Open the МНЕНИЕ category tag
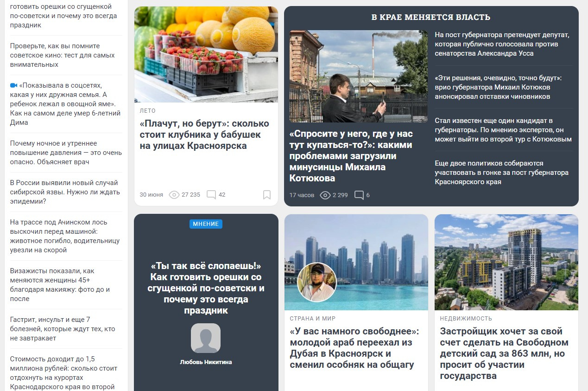The width and height of the screenshot is (588, 391). 206,224
